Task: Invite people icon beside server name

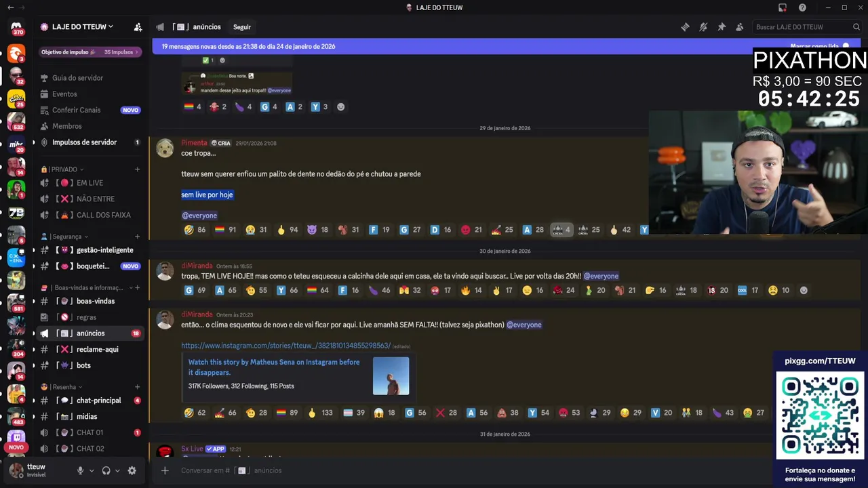Action: tap(138, 27)
